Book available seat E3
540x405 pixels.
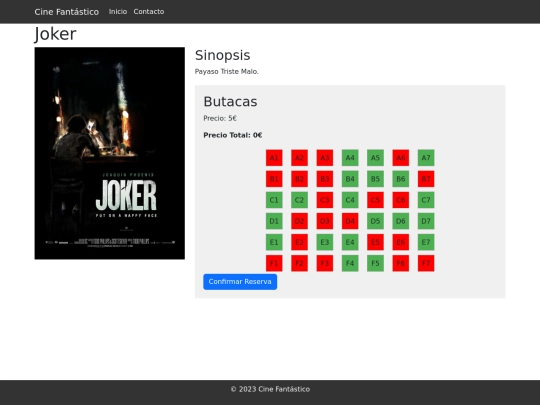pos(325,242)
